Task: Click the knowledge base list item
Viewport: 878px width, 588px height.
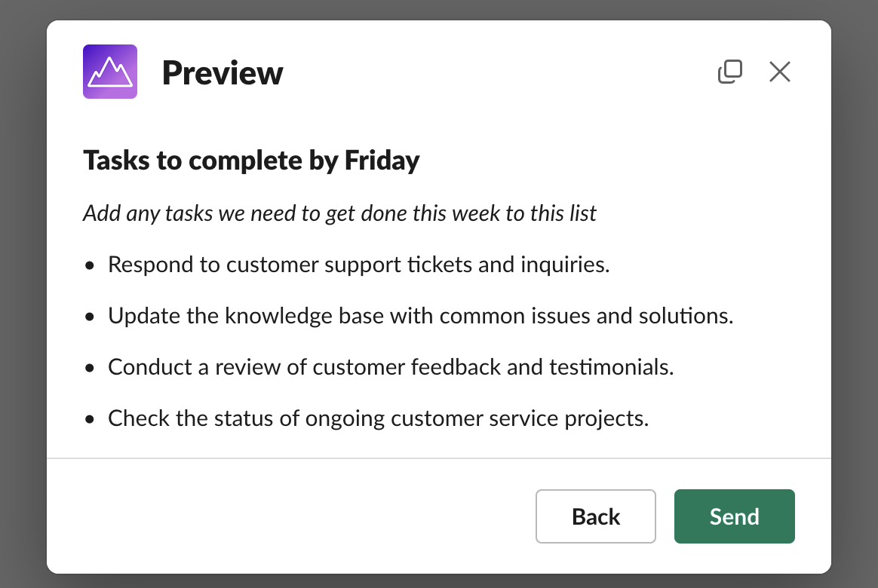Action: pos(420,316)
